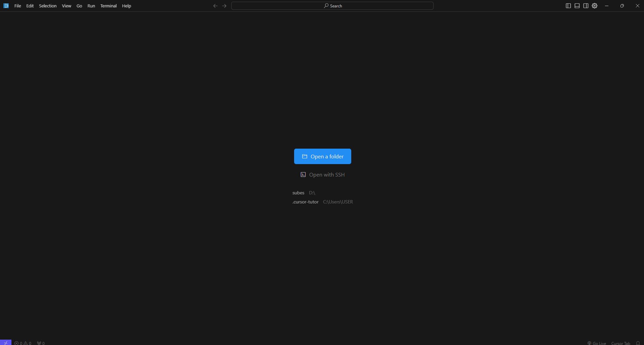Go back with the left arrow
Viewport: 644px width, 345px height.
[x=215, y=6]
